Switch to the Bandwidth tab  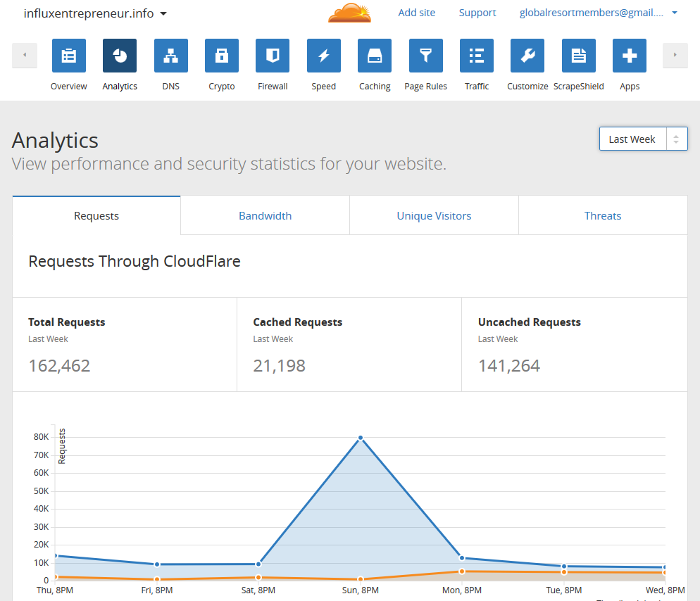(x=265, y=215)
